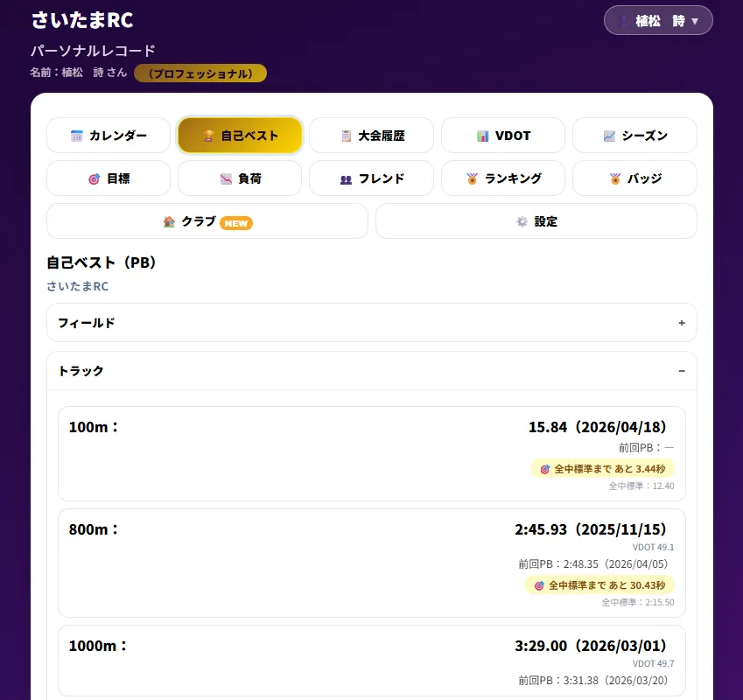The width and height of the screenshot is (743, 700).
Task: Click 前回PB:— under the 100m record
Action: [646, 448]
